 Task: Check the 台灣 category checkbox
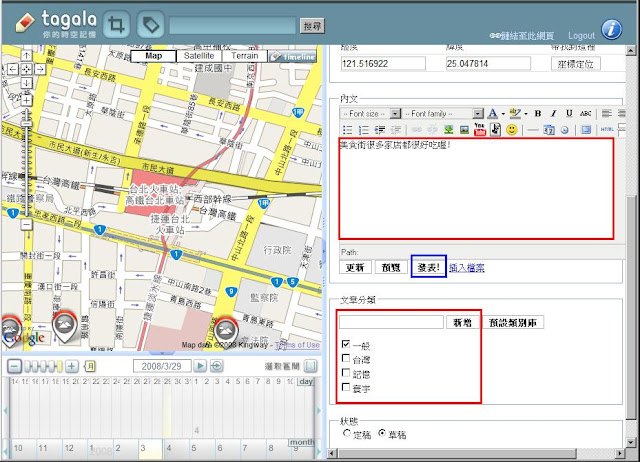click(346, 358)
